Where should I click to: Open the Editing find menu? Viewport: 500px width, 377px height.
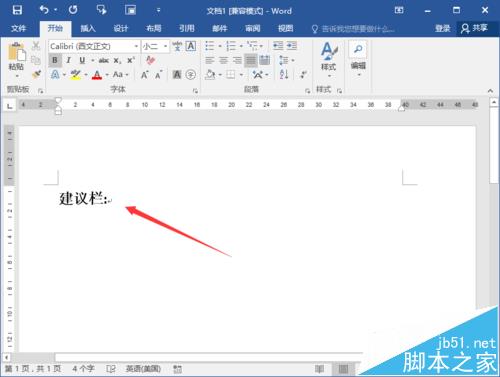point(358,59)
